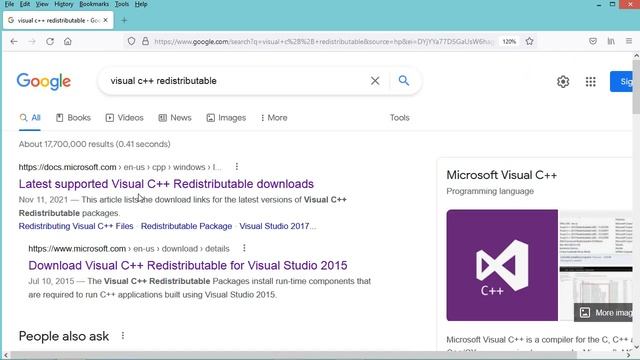Open options for docs.microsoft.com result
The height and width of the screenshot is (360, 640).
pos(237,167)
